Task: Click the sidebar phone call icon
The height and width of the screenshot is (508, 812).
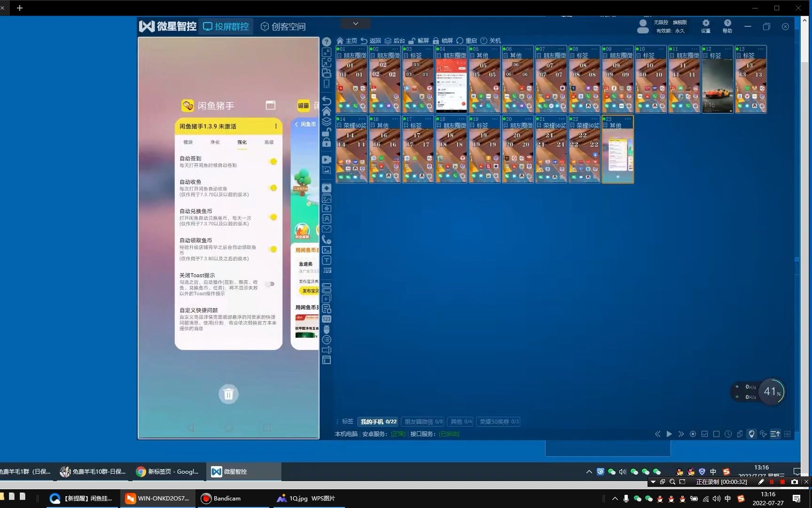Action: coord(327,239)
